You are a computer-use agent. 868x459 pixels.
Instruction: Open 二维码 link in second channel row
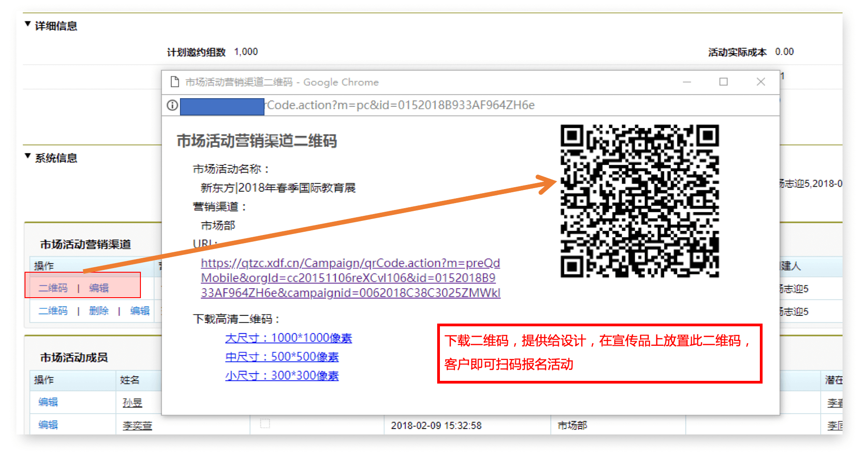point(53,311)
